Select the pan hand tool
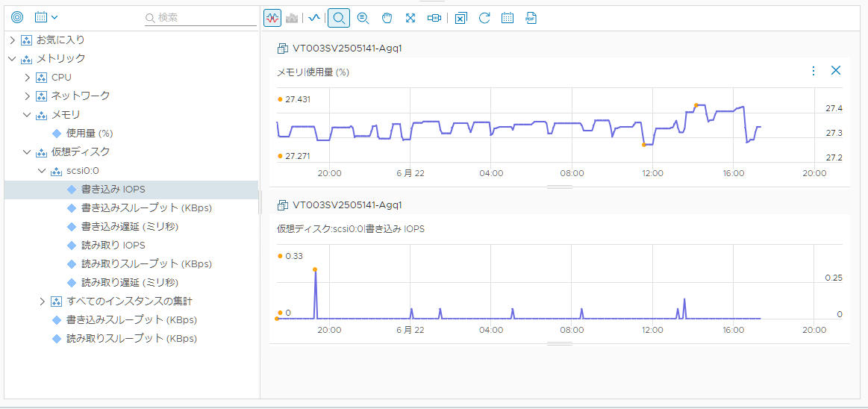The image size is (868, 409). [387, 18]
